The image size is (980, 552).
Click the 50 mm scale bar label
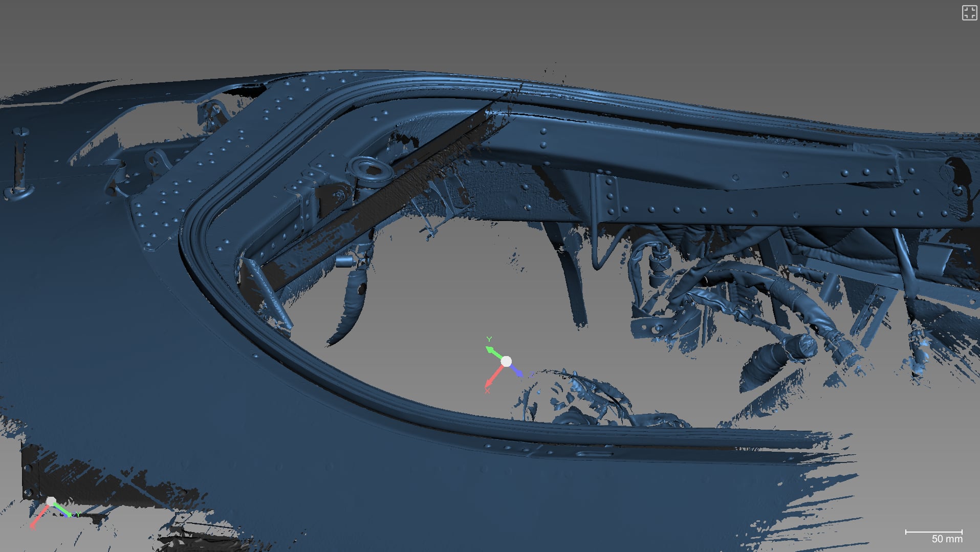[x=947, y=539]
